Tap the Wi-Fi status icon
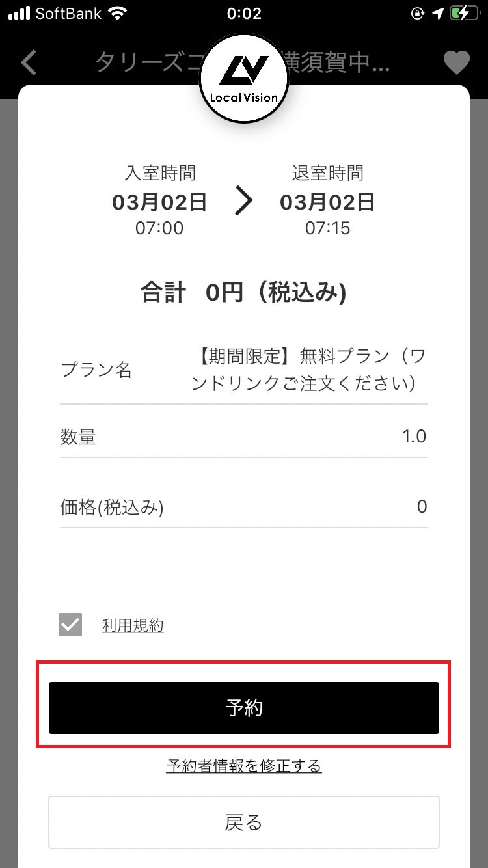 pyautogui.click(x=118, y=14)
